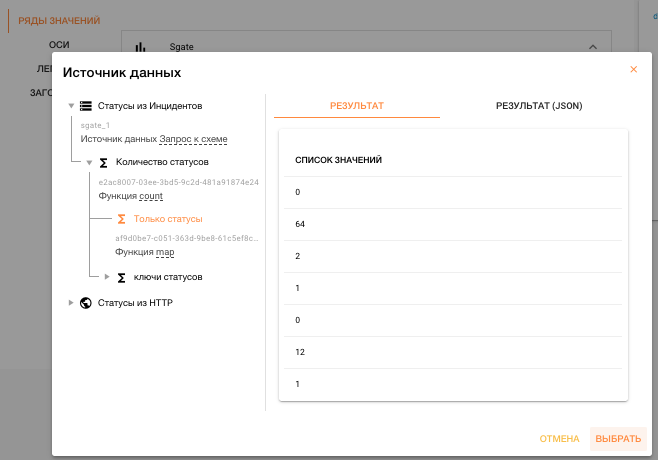658x460 pixels.
Task: Click the map function link
Action: click(165, 252)
